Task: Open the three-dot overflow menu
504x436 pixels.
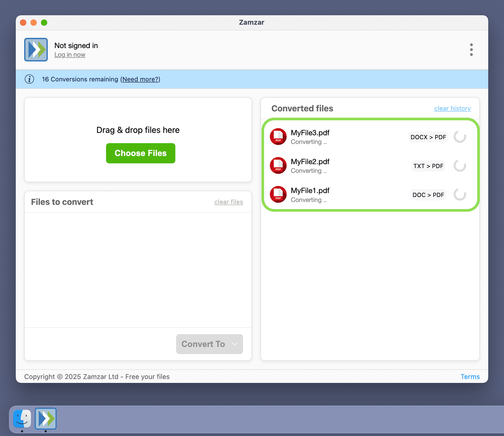Action: [x=471, y=50]
